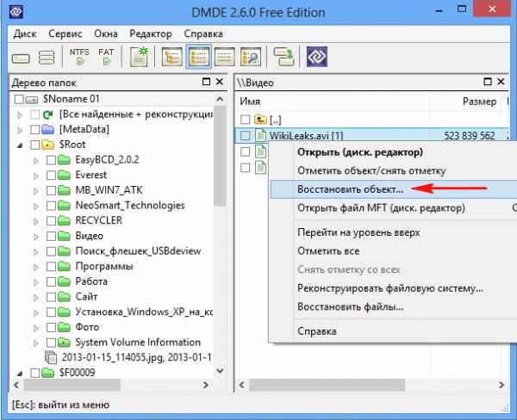Click the FAT search toolbar icon

click(106, 57)
